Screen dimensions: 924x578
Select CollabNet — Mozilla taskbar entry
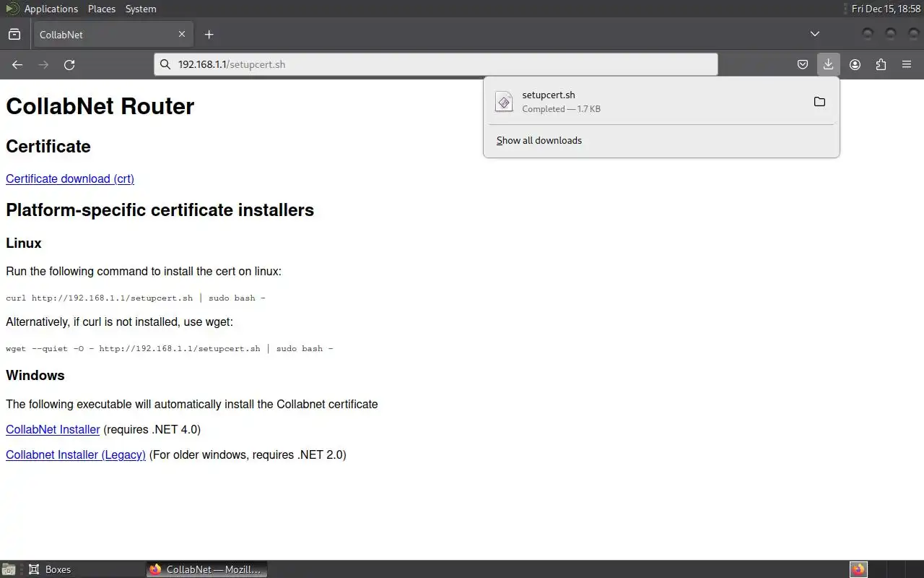point(207,569)
